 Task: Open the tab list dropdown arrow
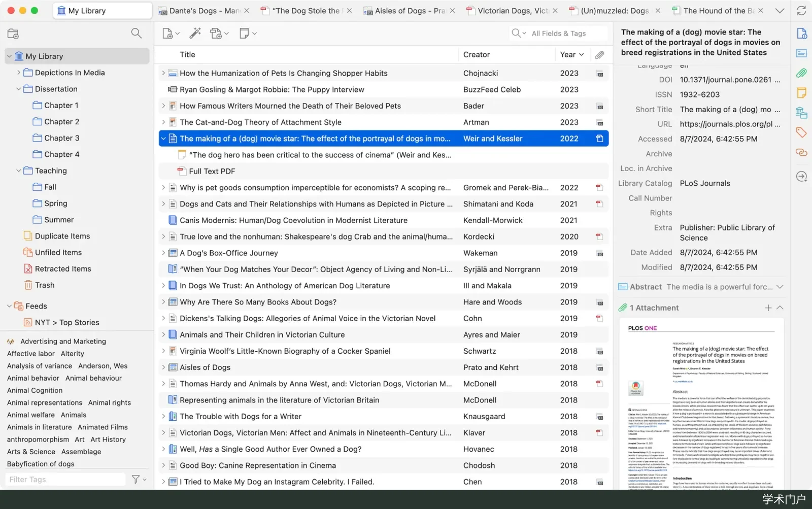click(x=780, y=11)
